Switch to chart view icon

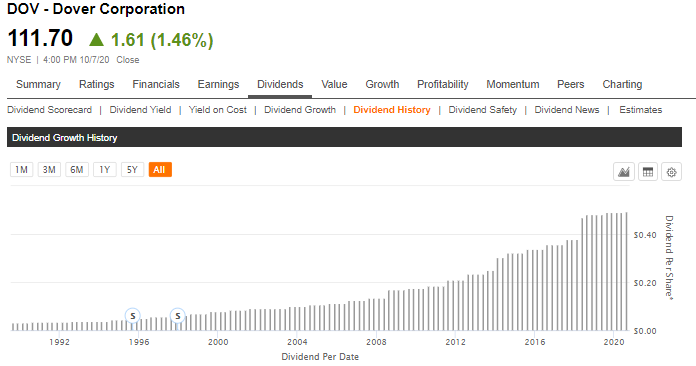click(x=624, y=172)
